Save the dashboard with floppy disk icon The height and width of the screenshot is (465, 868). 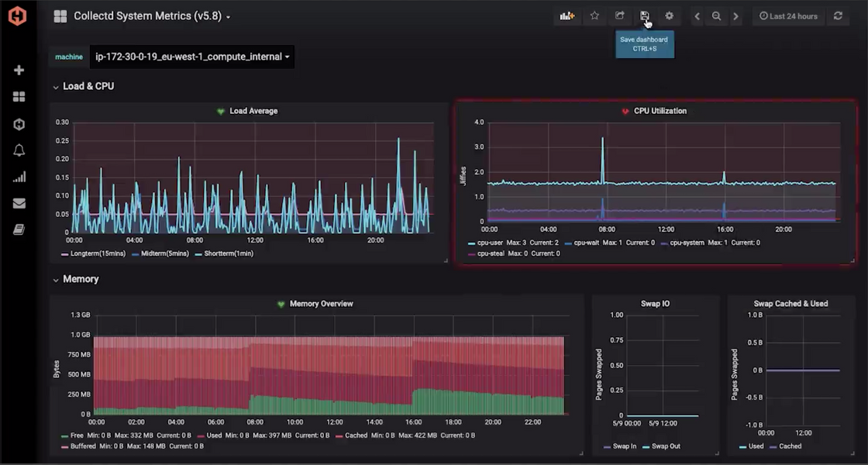pos(645,16)
